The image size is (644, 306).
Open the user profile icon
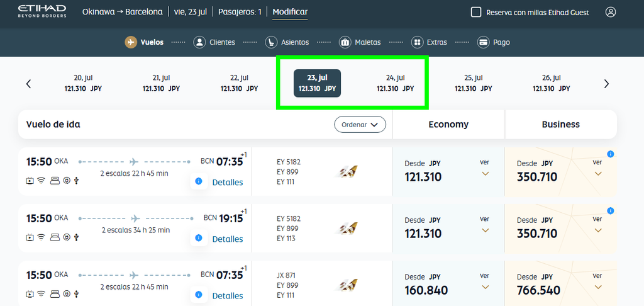pos(610,12)
